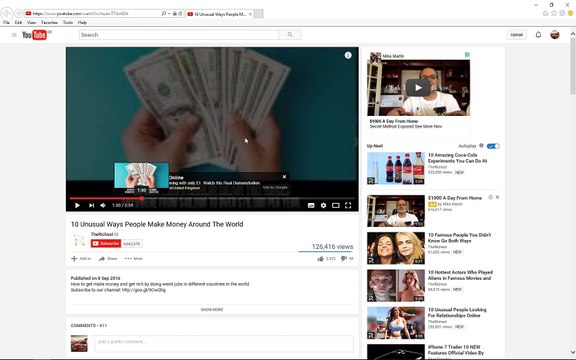Viewport: 576px width, 360px height.
Task: Open a new browser tab
Action: tap(259, 14)
